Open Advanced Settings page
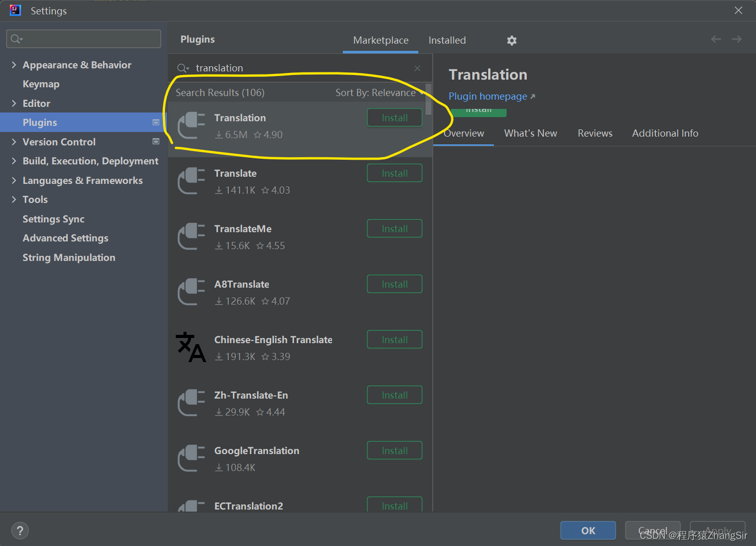 click(x=65, y=238)
